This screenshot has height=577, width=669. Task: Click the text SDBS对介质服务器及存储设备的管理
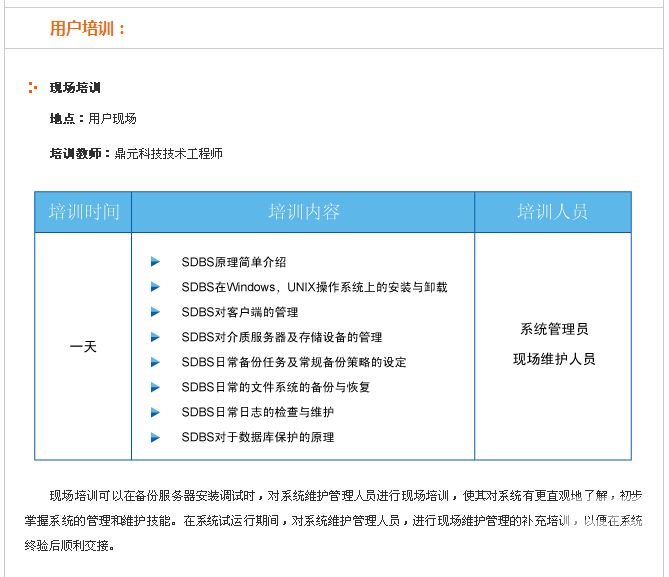(282, 337)
